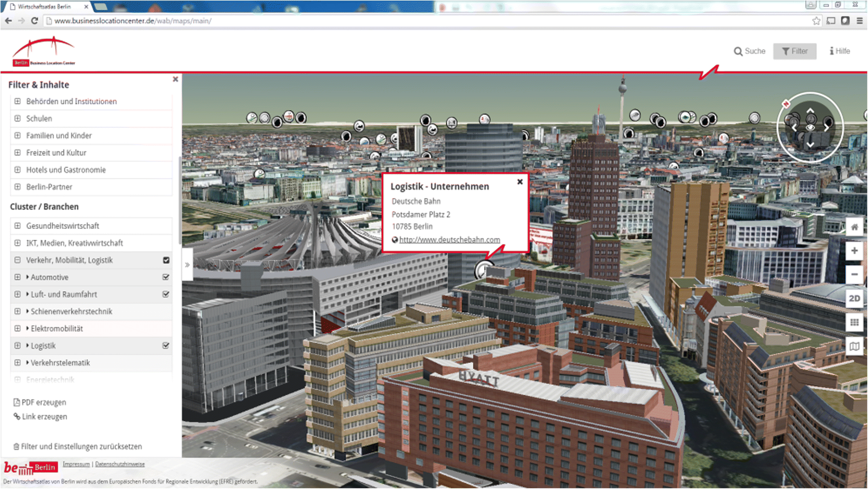Reload the page in browser
This screenshot has height=489, width=868.
coord(35,21)
